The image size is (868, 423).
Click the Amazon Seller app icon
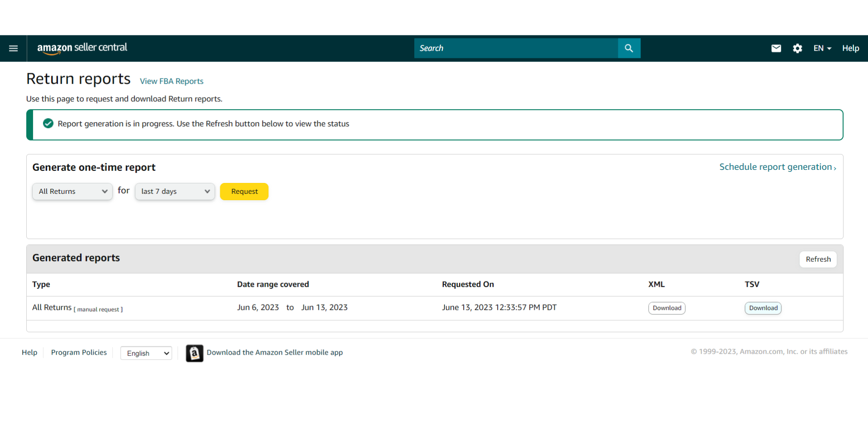coord(194,353)
